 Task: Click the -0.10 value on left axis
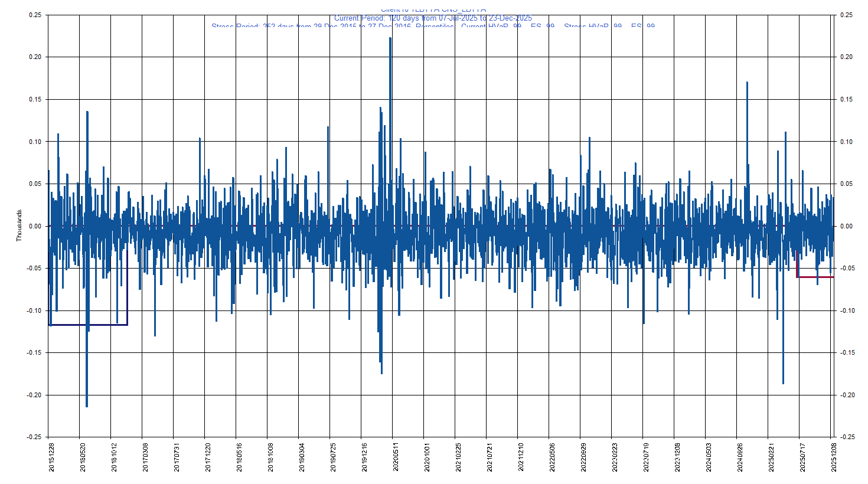[35, 310]
